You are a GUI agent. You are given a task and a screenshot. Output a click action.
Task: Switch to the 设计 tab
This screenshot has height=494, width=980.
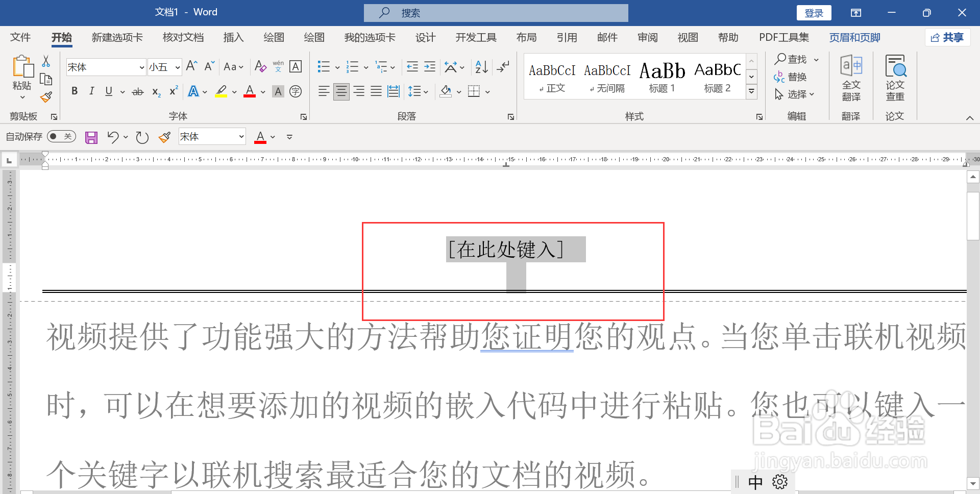coord(425,37)
